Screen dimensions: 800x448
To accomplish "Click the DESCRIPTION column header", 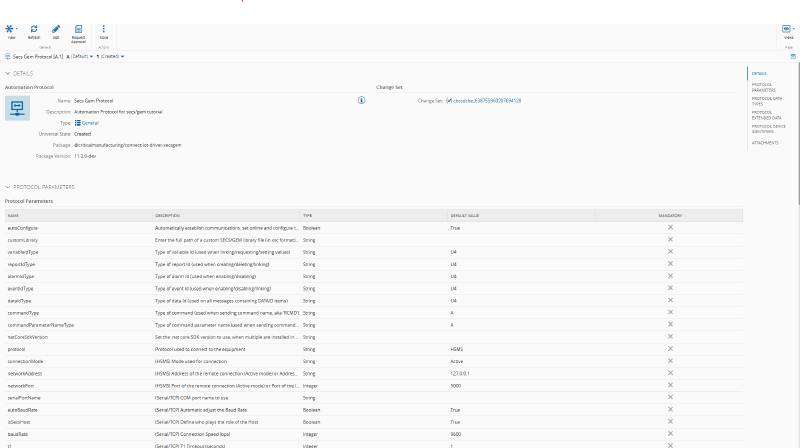I will pyautogui.click(x=226, y=215).
